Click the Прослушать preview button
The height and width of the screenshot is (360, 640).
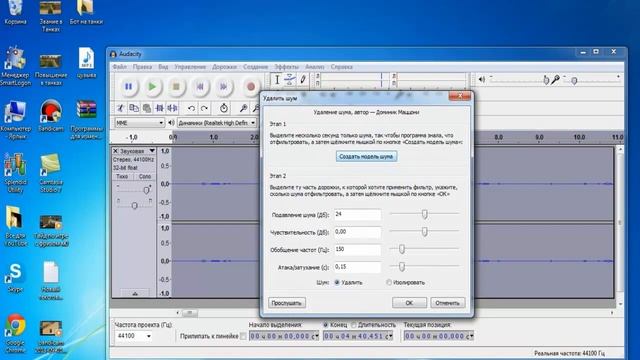click(287, 303)
